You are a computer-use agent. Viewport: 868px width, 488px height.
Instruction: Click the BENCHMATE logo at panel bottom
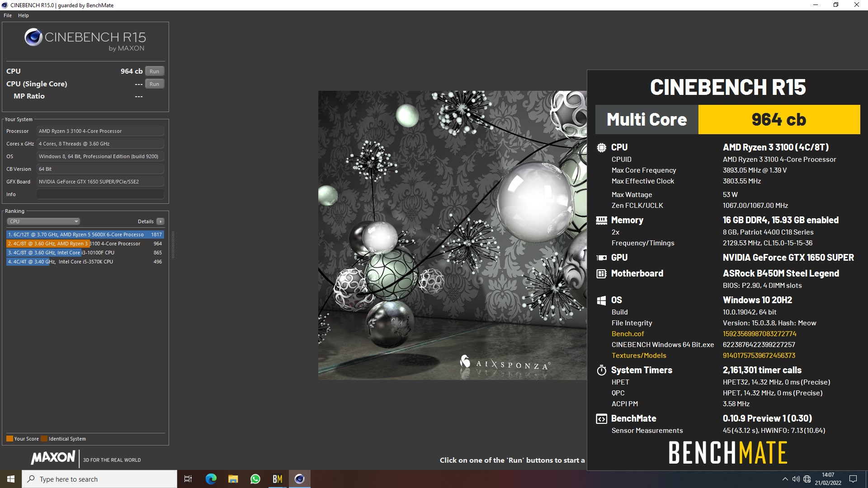pos(728,453)
